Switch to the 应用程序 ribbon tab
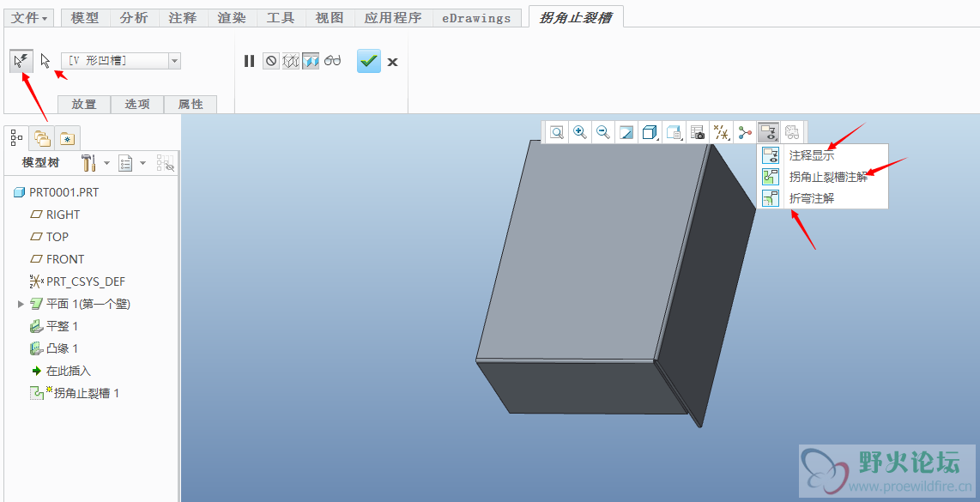Viewport: 980px width, 502px height. pos(394,18)
